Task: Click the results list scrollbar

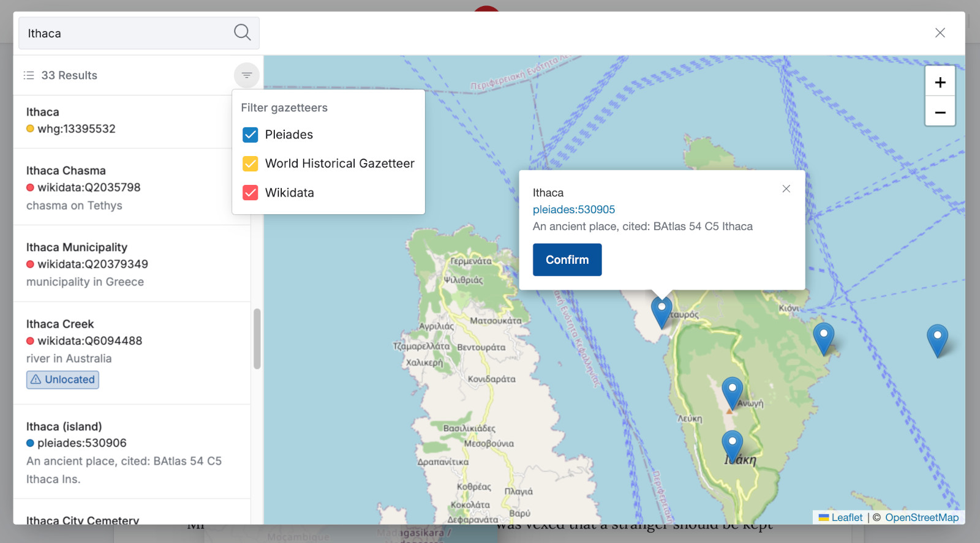Action: pyautogui.click(x=257, y=339)
